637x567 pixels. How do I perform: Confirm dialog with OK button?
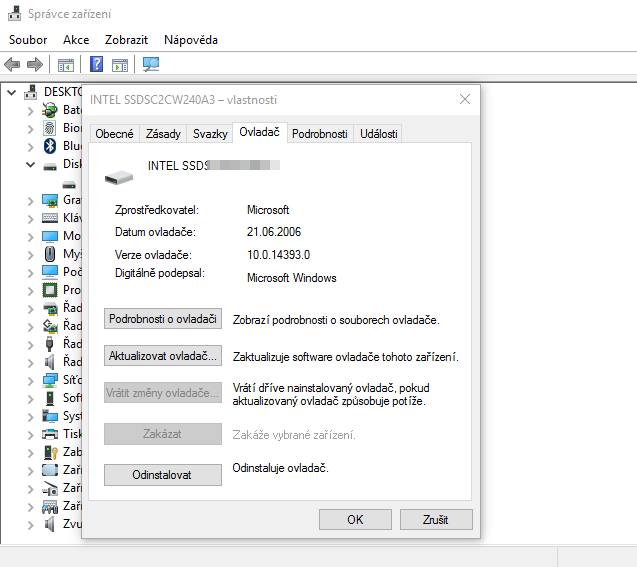click(355, 519)
